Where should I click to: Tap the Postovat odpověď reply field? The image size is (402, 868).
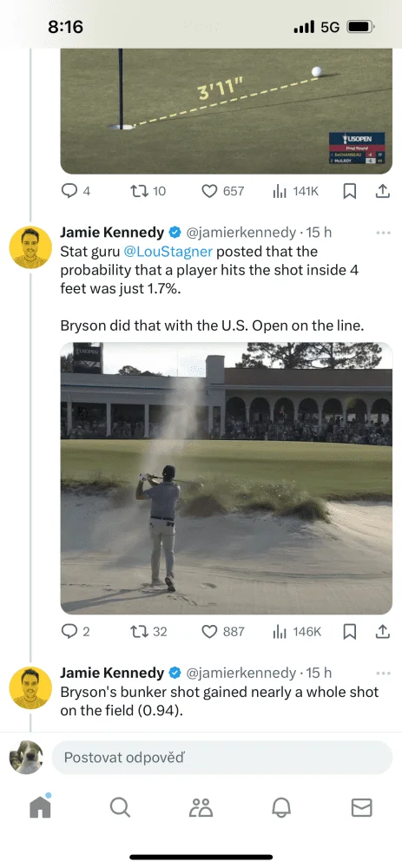(222, 757)
